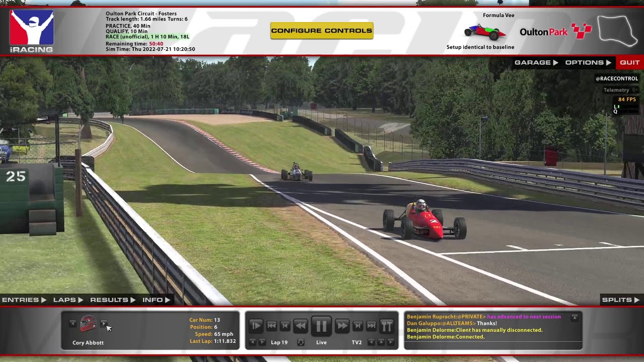
Task: Click the 'Sim Time' date text
Action: 150,49
